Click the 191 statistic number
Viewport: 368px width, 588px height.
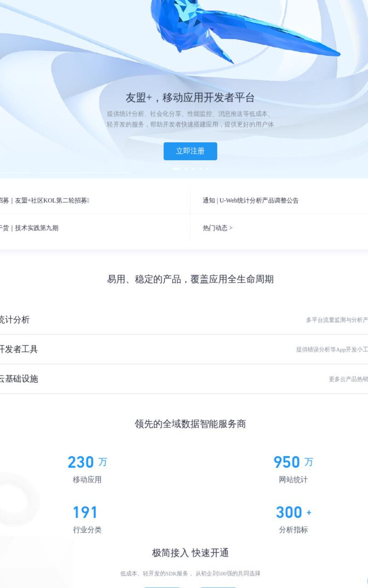86,512
